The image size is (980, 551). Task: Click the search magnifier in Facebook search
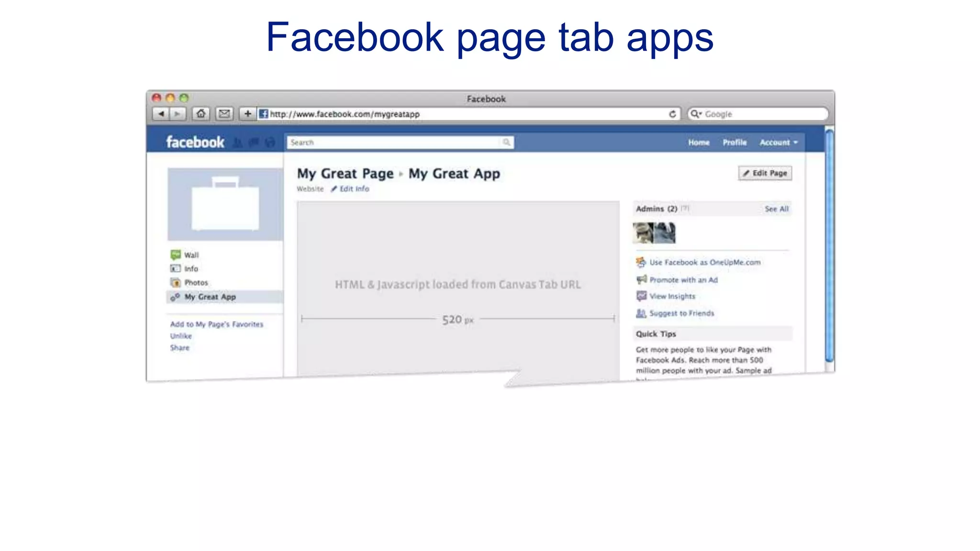point(506,142)
